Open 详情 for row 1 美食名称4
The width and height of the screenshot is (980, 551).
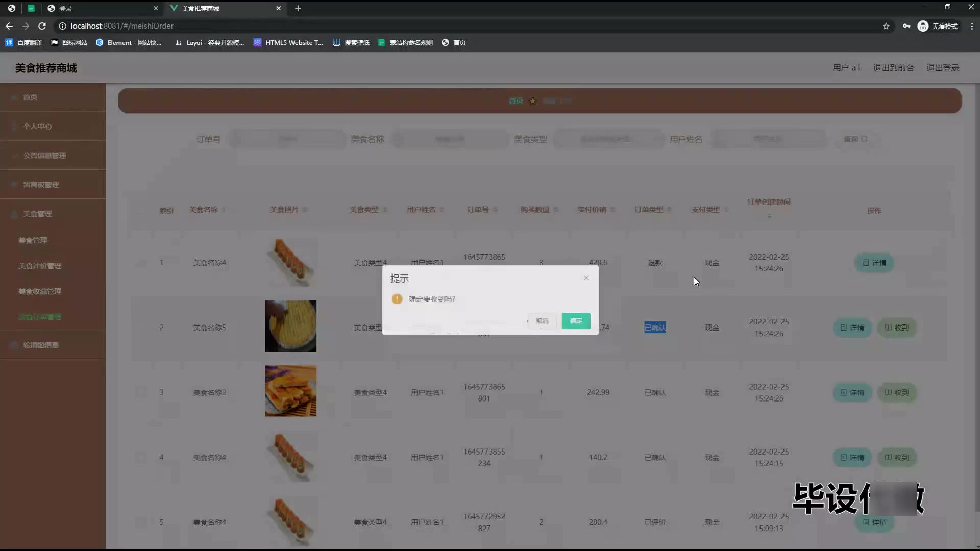tap(874, 263)
